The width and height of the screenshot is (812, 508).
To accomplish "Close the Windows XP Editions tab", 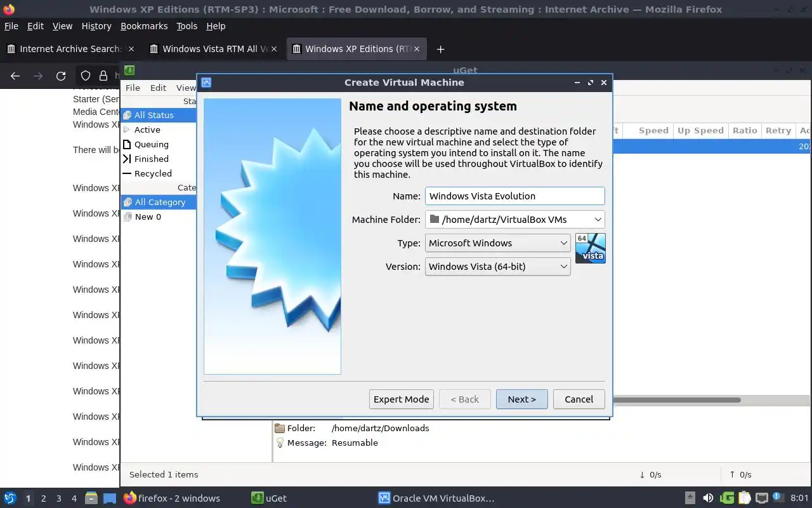I will coord(417,49).
